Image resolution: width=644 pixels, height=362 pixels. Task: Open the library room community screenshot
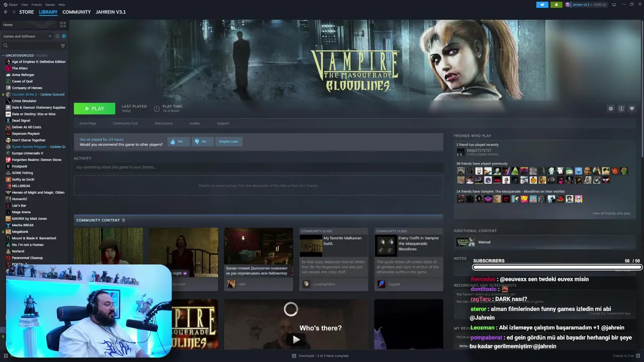pos(259,259)
